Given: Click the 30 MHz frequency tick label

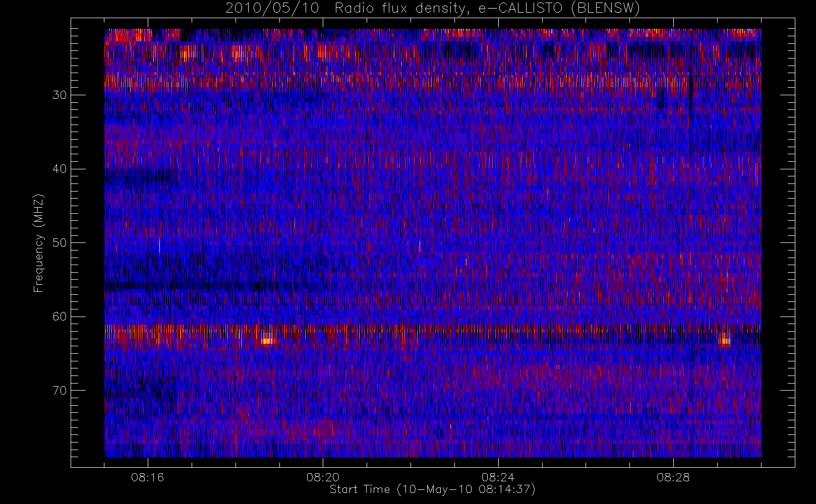Looking at the screenshot, I should [60, 95].
